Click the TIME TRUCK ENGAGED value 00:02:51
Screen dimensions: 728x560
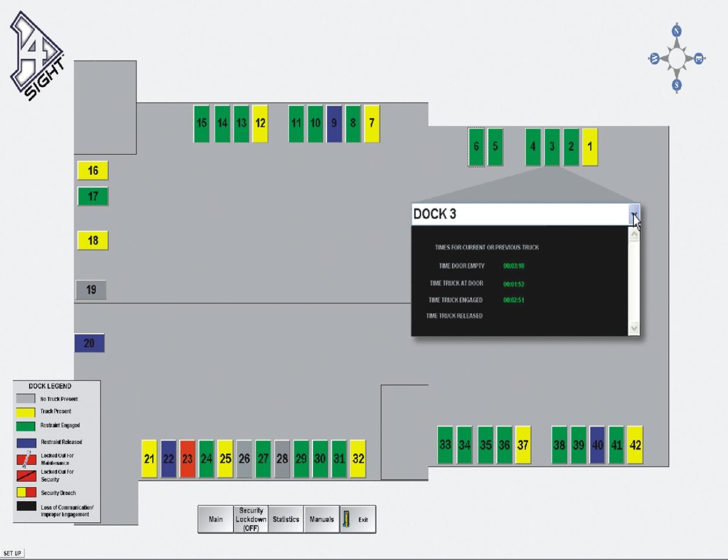pos(514,300)
